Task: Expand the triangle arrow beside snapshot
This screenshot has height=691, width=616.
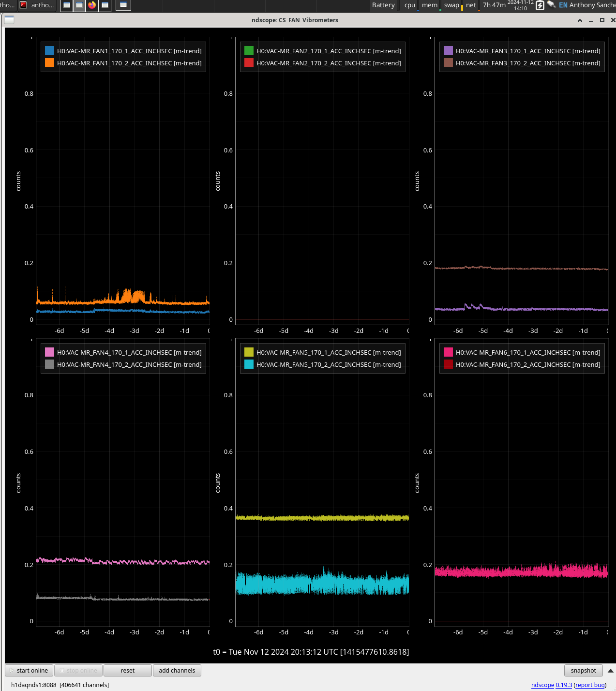Action: (611, 671)
